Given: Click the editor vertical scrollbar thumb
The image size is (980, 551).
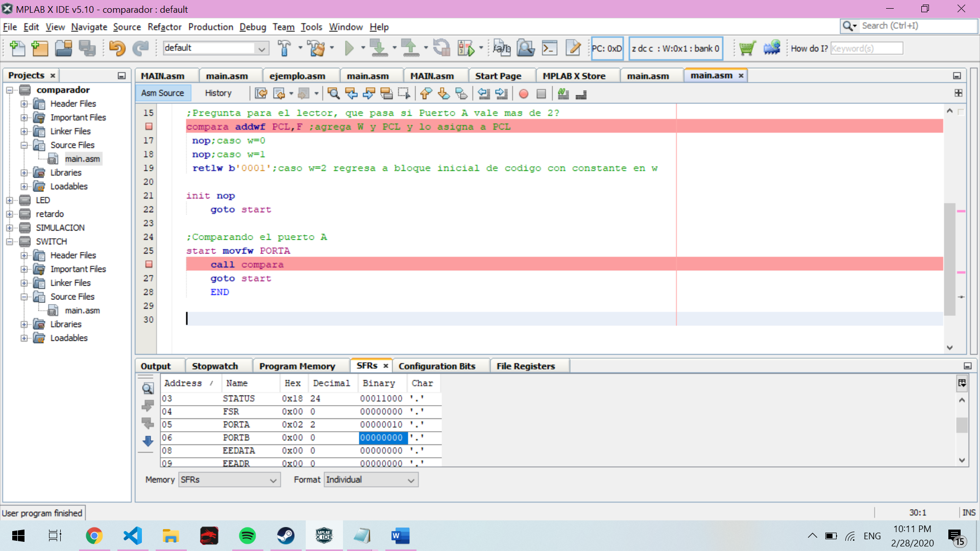Looking at the screenshot, I should (949, 258).
